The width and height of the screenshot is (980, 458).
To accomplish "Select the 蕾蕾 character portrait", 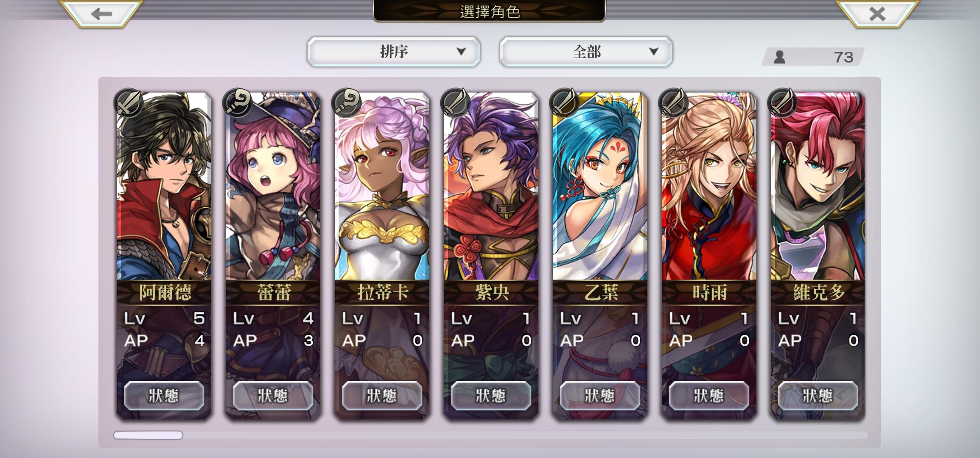I will pyautogui.click(x=273, y=187).
